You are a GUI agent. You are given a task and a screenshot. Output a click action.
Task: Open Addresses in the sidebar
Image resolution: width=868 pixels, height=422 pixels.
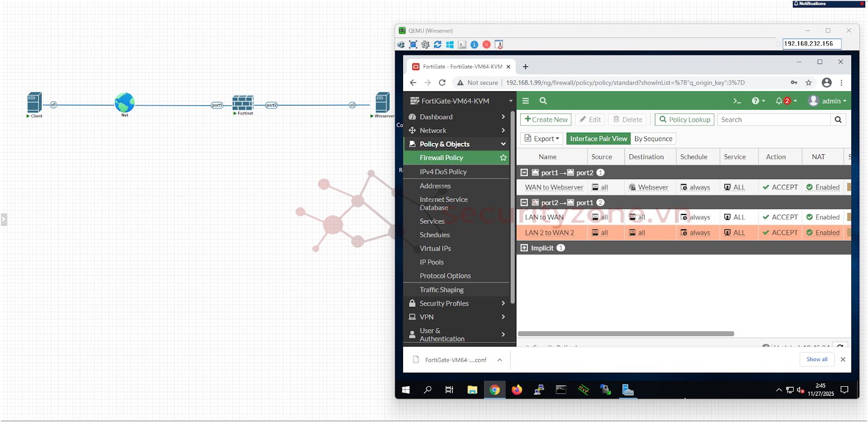[435, 186]
